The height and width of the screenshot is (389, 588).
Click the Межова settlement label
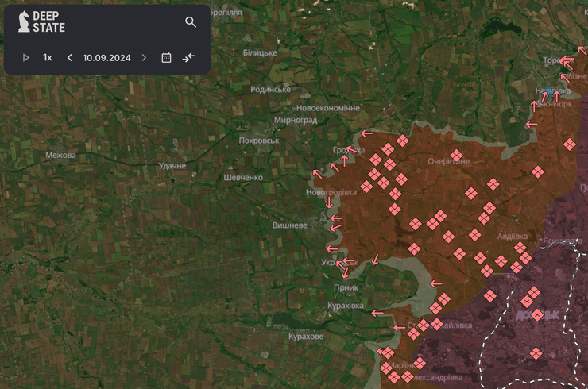pos(60,156)
